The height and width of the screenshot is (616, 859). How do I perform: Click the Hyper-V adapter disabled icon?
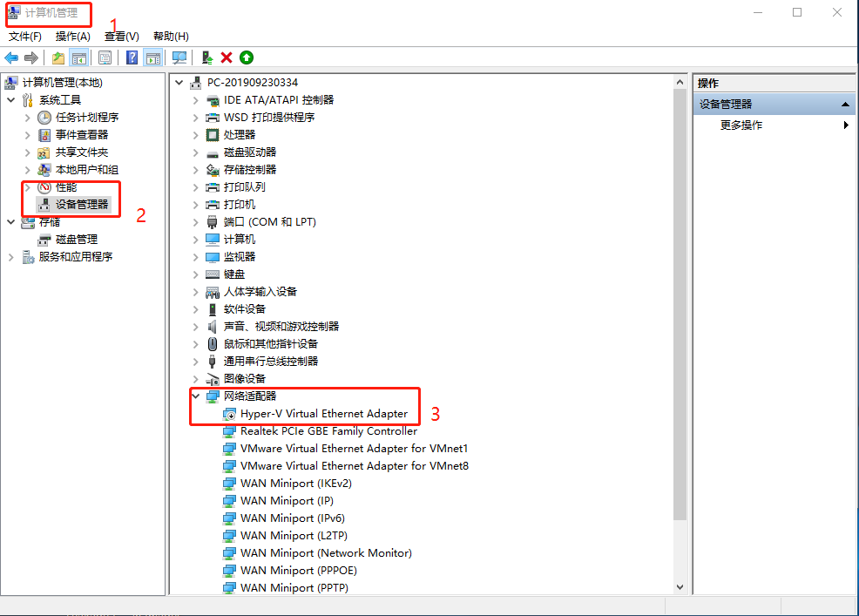pyautogui.click(x=229, y=414)
